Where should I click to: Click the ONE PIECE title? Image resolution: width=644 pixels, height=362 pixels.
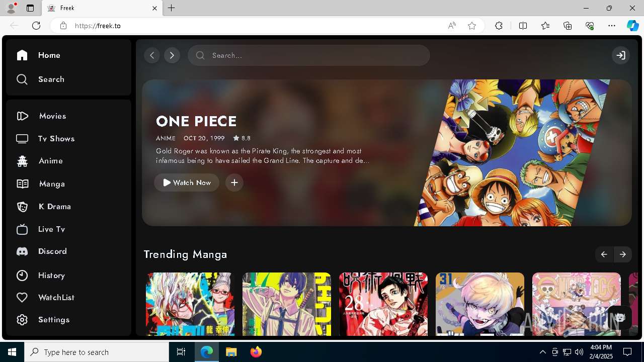196,121
